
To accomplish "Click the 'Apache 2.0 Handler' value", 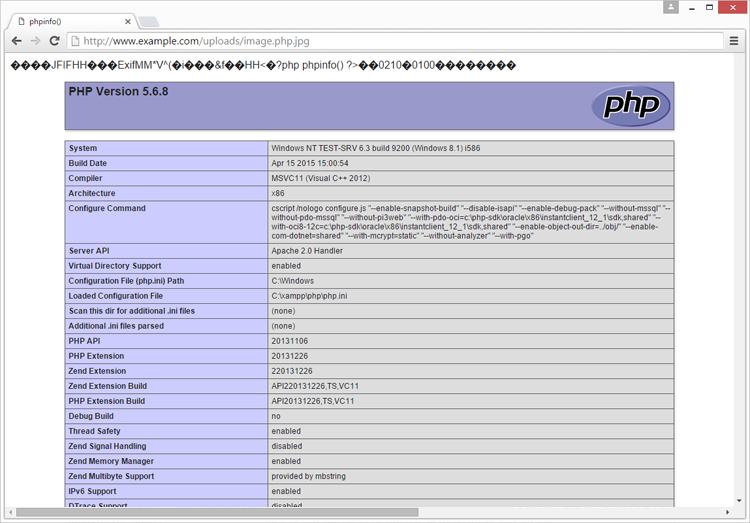I will click(307, 251).
